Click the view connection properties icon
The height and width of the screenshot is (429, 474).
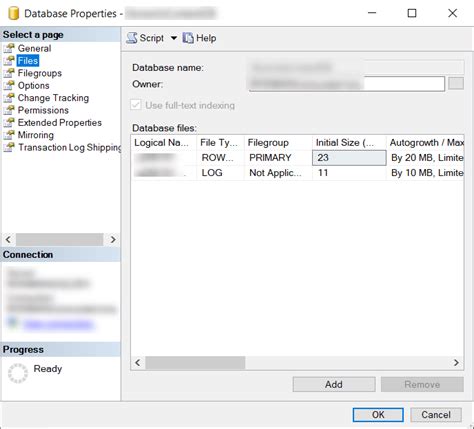point(13,322)
